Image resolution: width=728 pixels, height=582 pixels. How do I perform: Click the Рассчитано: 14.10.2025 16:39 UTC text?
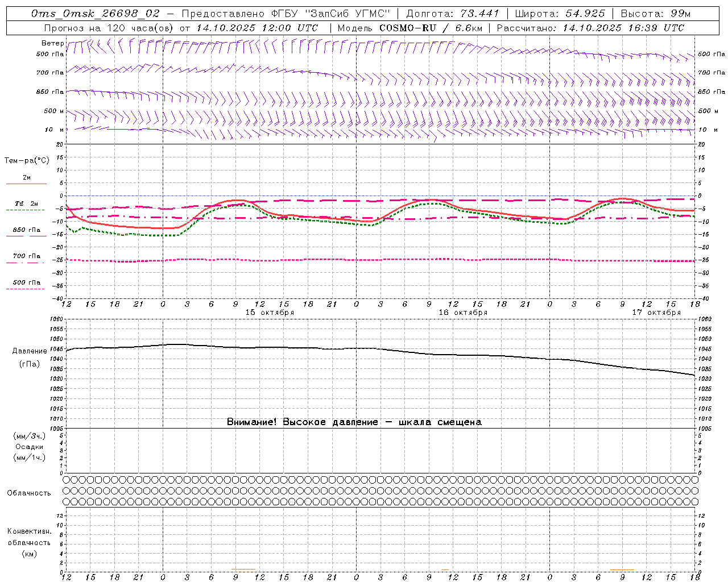click(590, 28)
